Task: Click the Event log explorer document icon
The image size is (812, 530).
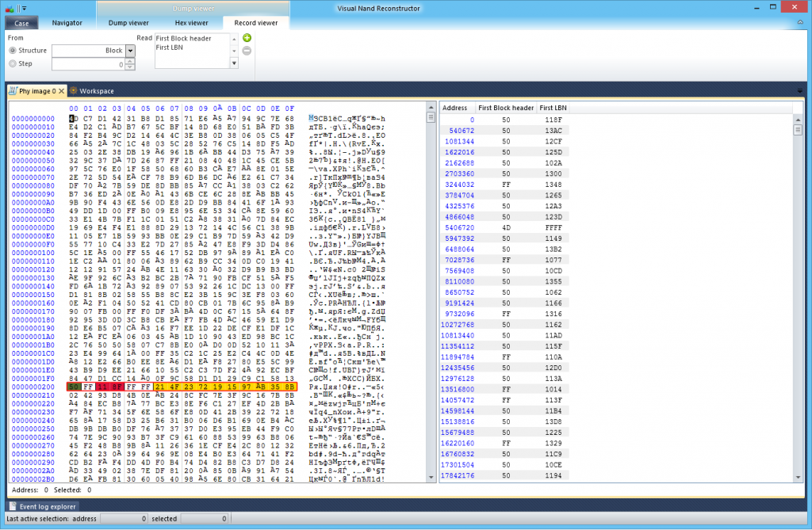Action: coord(13,506)
